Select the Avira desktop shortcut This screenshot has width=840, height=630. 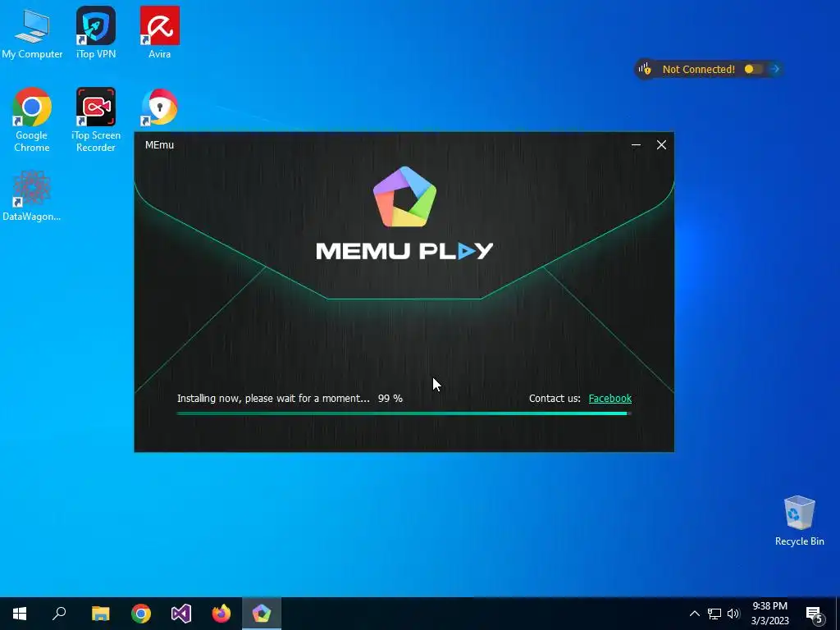[x=160, y=33]
